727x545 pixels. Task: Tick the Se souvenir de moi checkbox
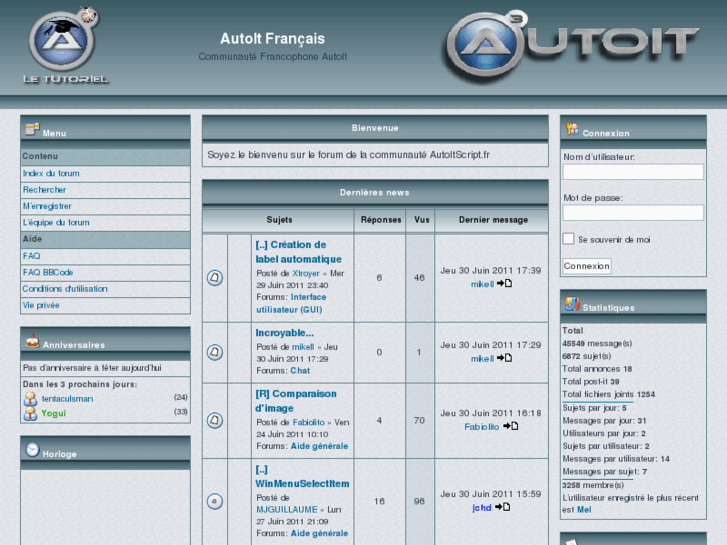click(568, 239)
